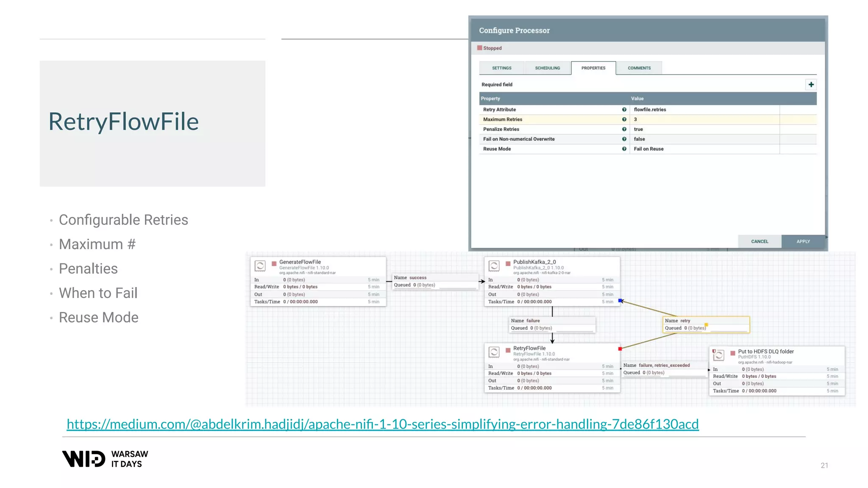Click the PublishKafka_2_0 processor icon
The image size is (868, 488).
(x=494, y=266)
